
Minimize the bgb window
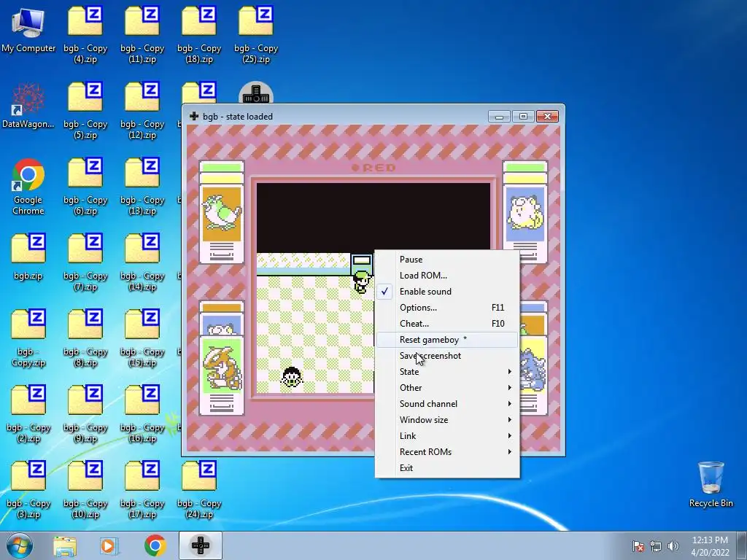[x=499, y=117]
